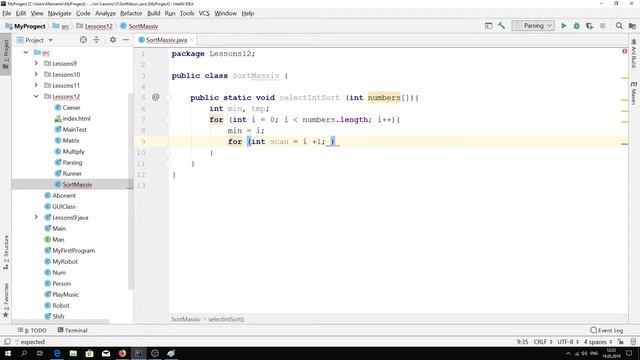Click the error indicator at editor top right

coord(624,51)
